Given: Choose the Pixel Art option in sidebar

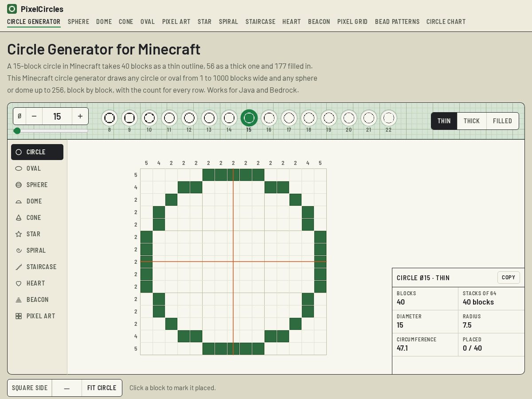Looking at the screenshot, I should tap(37, 316).
